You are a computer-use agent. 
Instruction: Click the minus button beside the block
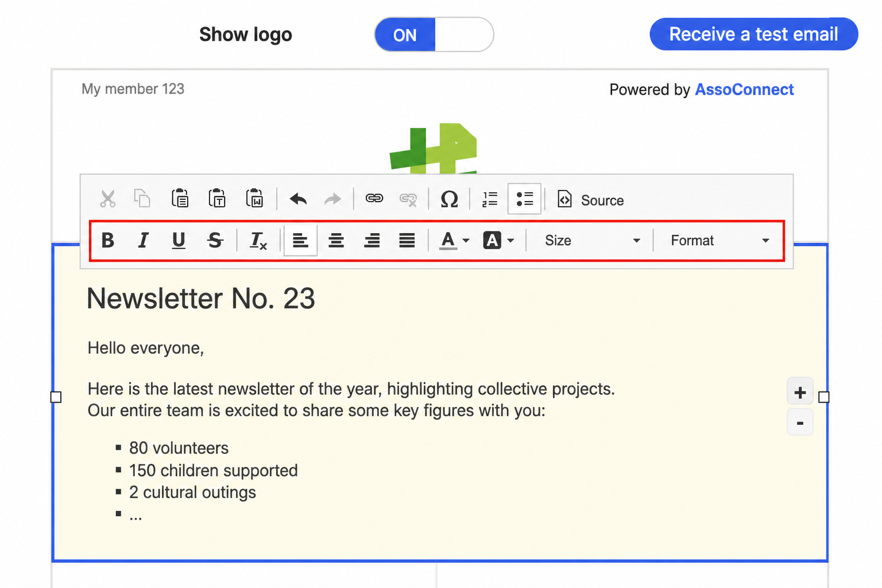[800, 423]
